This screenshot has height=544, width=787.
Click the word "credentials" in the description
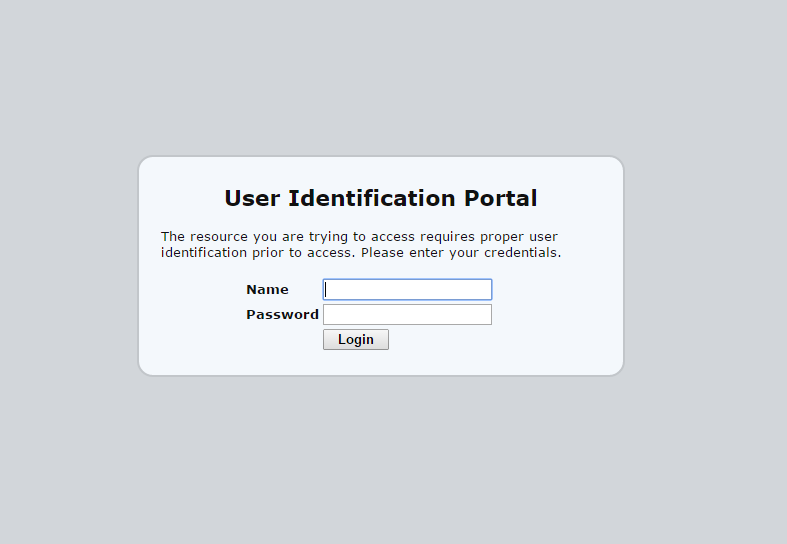point(521,253)
